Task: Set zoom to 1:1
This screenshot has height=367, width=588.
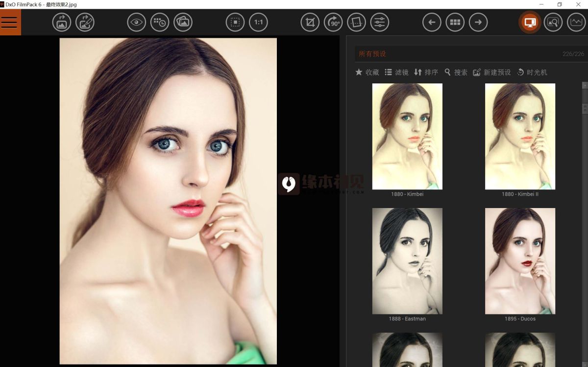Action: pyautogui.click(x=258, y=22)
